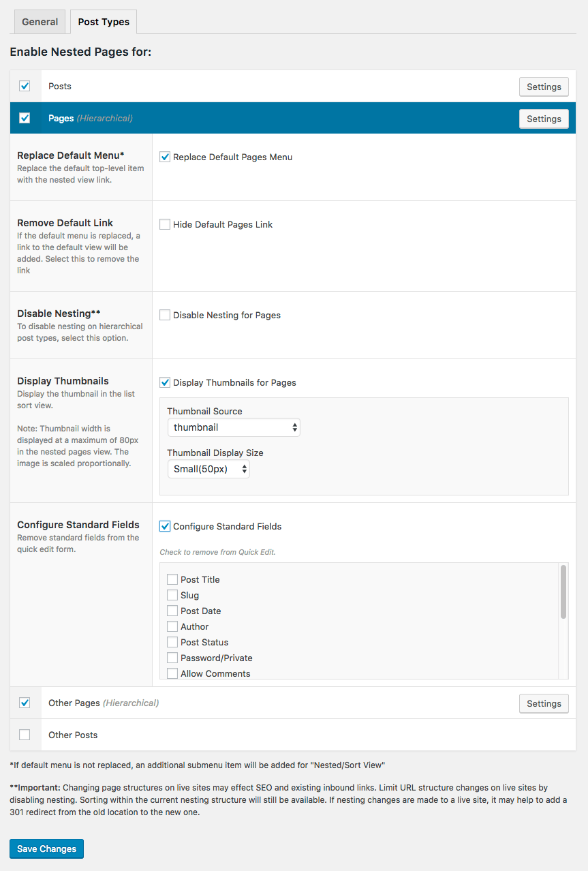Open Settings for Other Pages
Image resolution: width=588 pixels, height=871 pixels.
click(x=544, y=703)
